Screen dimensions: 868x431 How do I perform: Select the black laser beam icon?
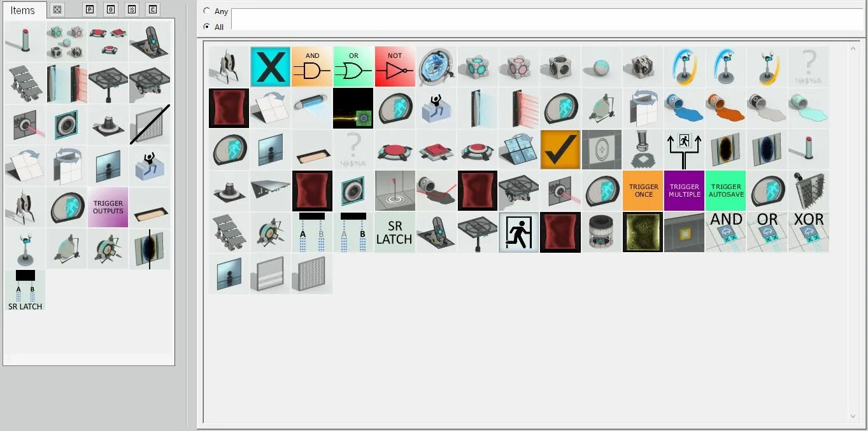[x=353, y=108]
